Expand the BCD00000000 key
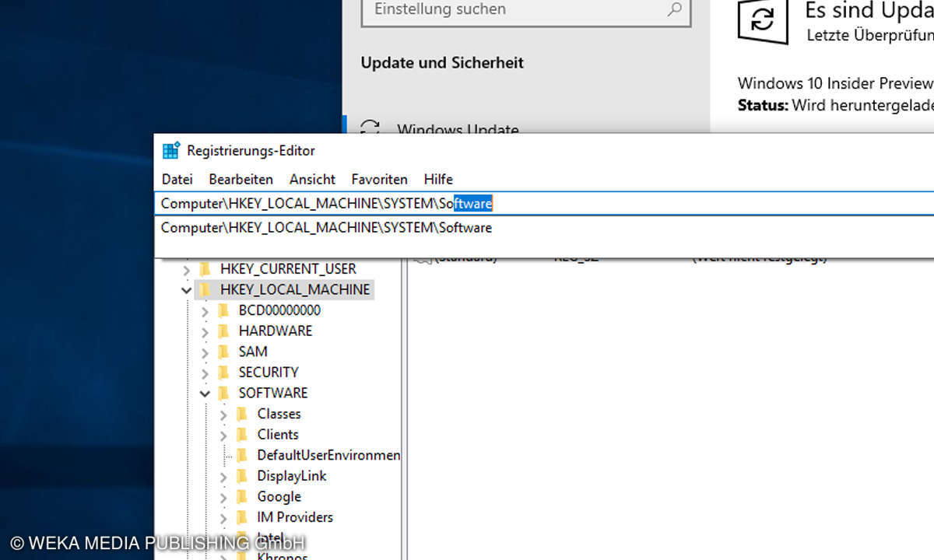The width and height of the screenshot is (934, 560). pos(205,310)
